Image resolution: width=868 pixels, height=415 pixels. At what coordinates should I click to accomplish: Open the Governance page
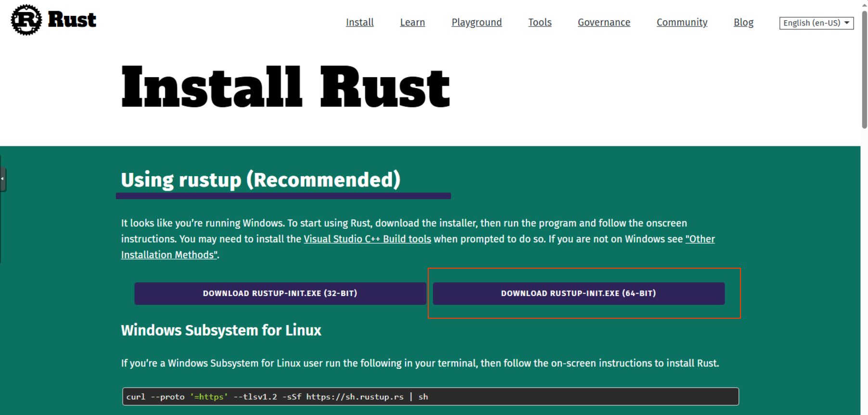(x=604, y=22)
